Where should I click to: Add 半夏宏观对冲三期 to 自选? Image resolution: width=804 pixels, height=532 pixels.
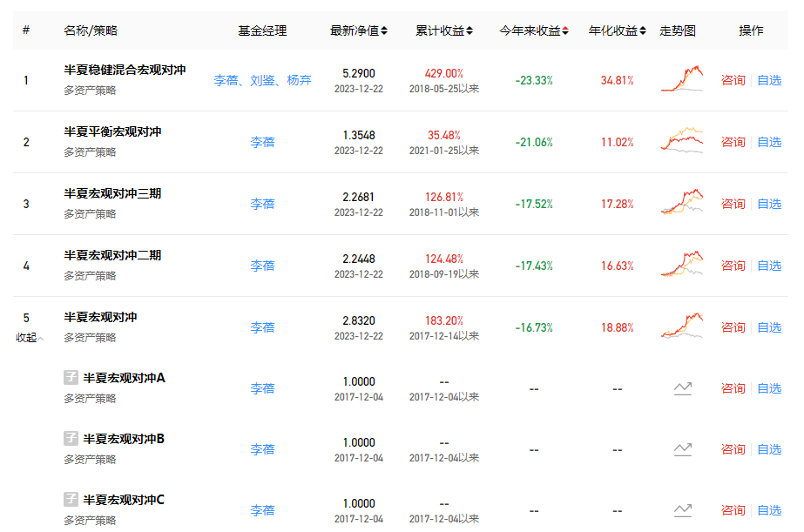click(769, 204)
